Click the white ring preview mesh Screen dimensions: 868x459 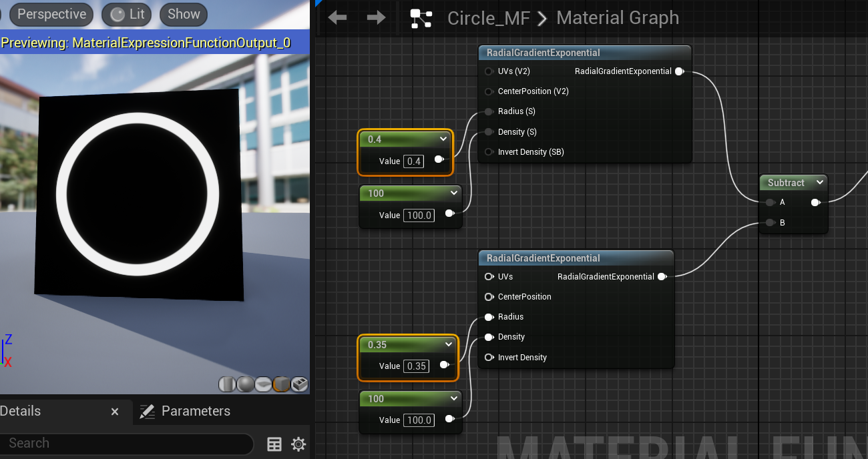[x=138, y=194]
